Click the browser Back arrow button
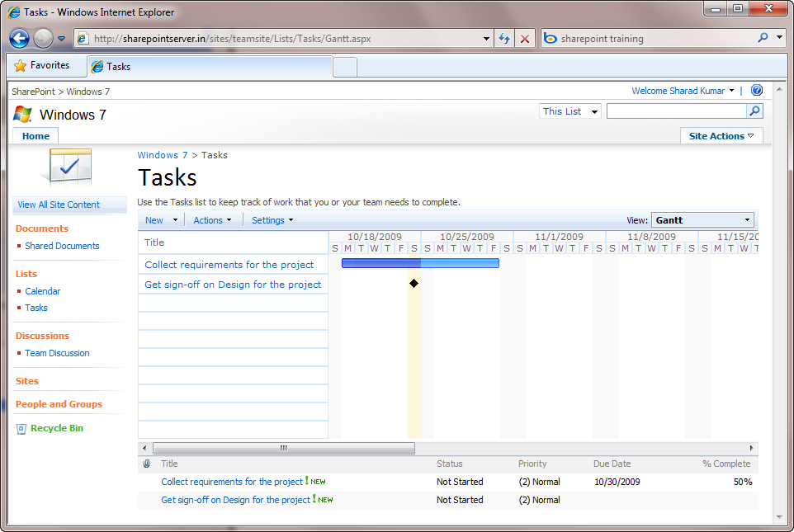Screen dimensions: 794x532 [19, 39]
